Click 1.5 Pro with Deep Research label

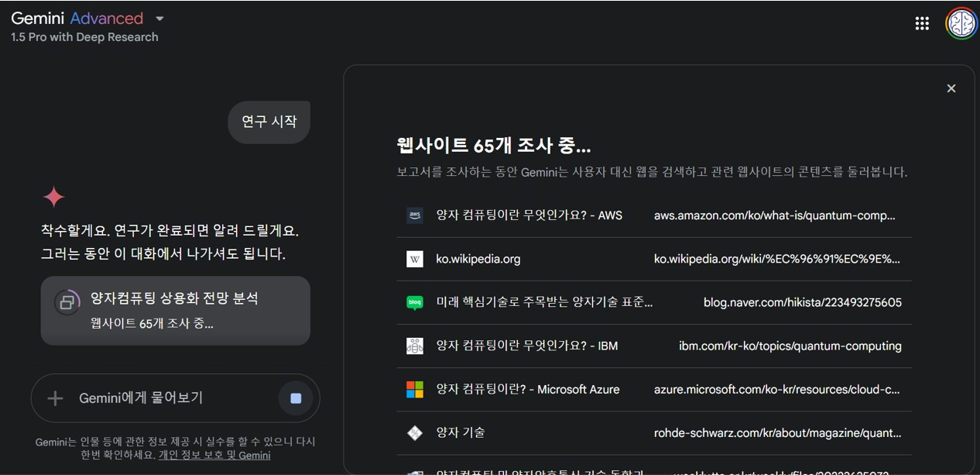[84, 37]
